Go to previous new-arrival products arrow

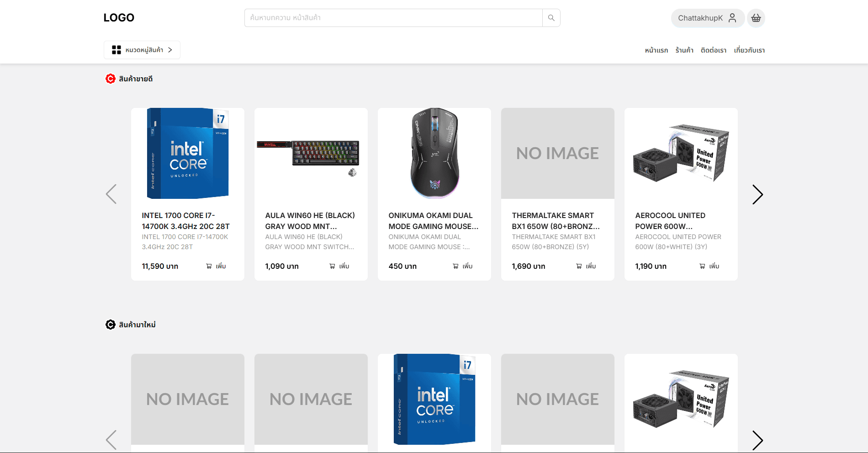coord(111,440)
